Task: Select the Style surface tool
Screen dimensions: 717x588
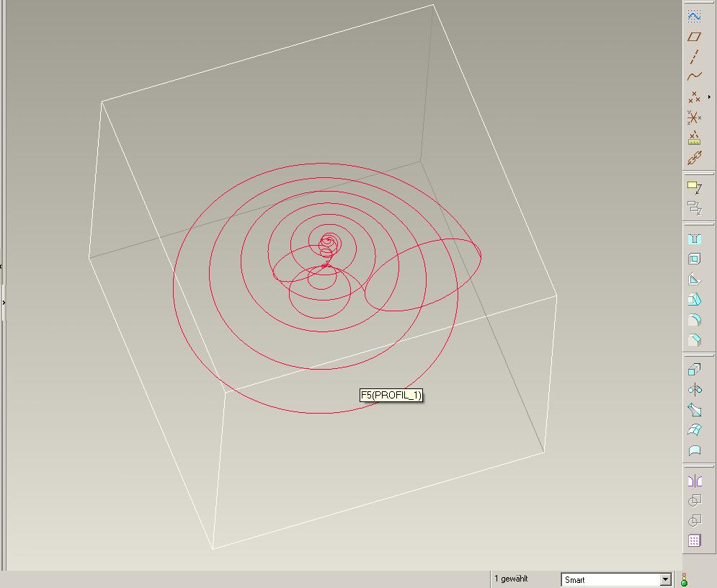Action: coord(694,450)
